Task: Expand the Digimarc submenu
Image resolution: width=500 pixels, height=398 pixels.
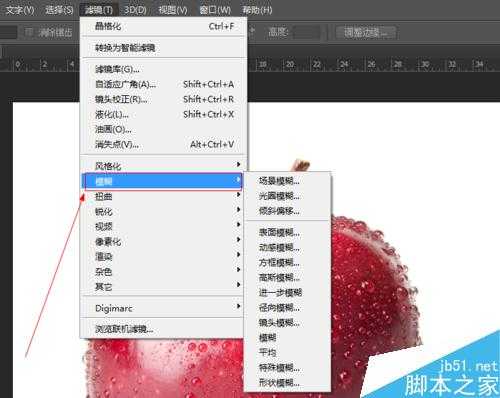Action: tap(163, 308)
